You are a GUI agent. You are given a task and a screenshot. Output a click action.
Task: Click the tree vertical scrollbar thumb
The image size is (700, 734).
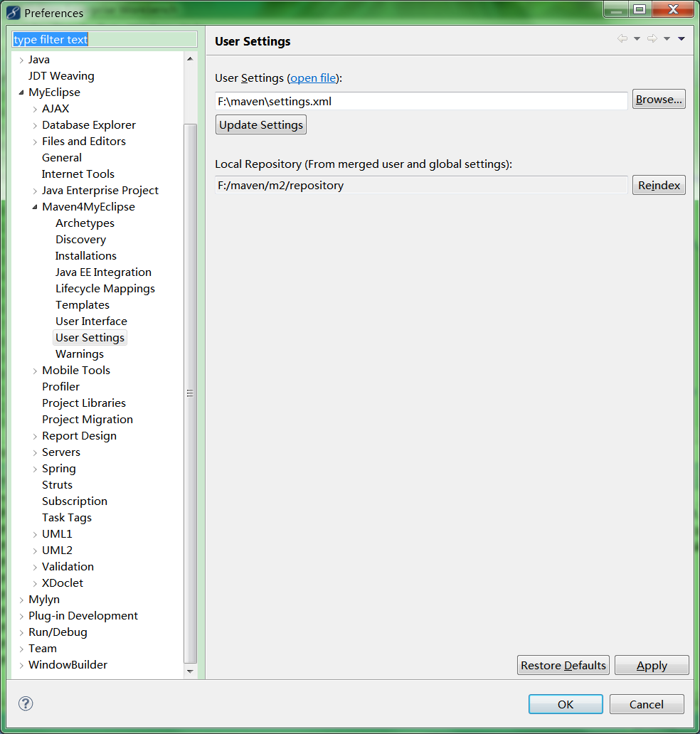click(190, 393)
